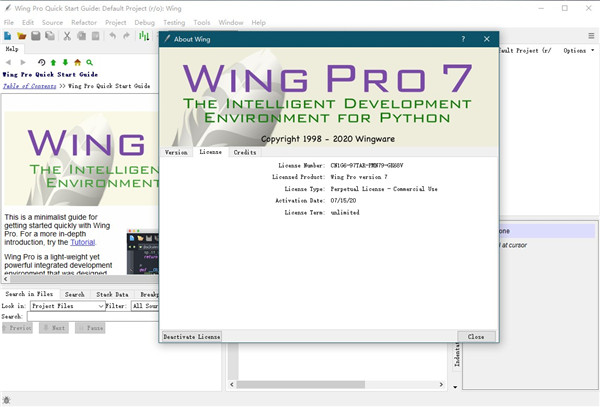
Task: Click the Pause search button
Action: coord(90,328)
